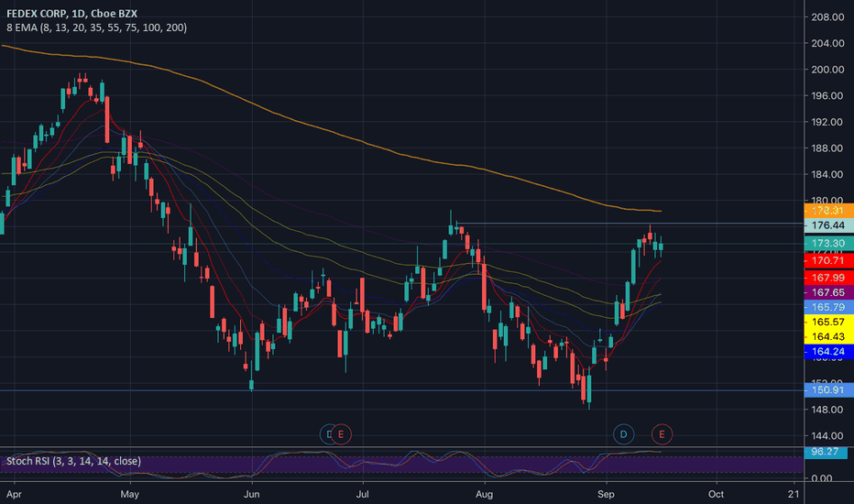Click the Jun label on time axis
The height and width of the screenshot is (504, 854).
(252, 494)
